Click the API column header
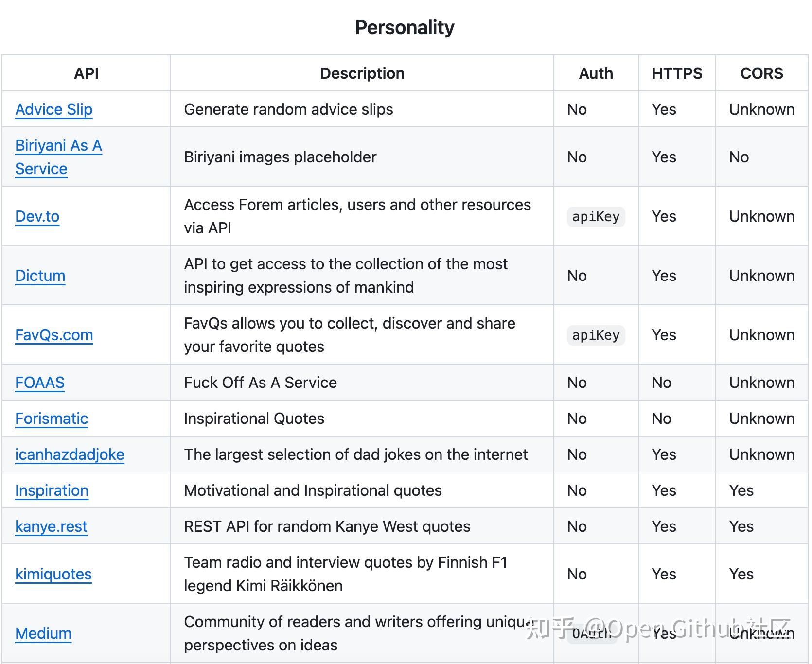This screenshot has height=664, width=812. pos(86,73)
